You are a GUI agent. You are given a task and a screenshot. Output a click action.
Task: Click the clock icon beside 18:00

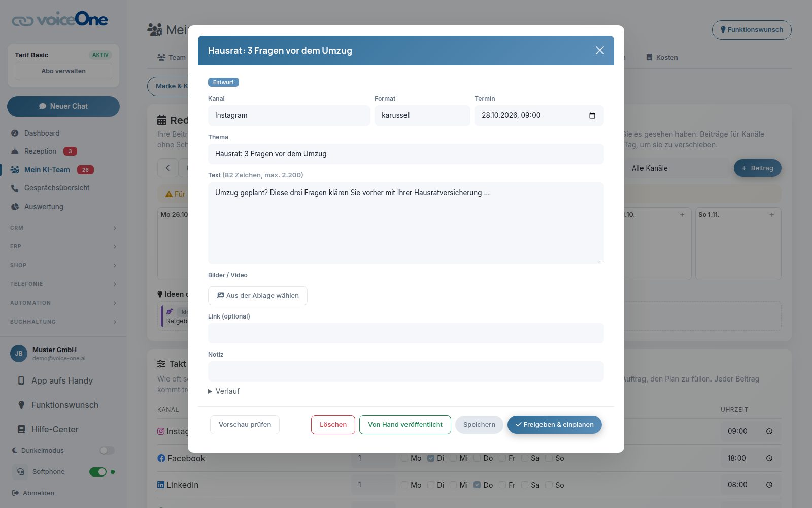tap(769, 458)
